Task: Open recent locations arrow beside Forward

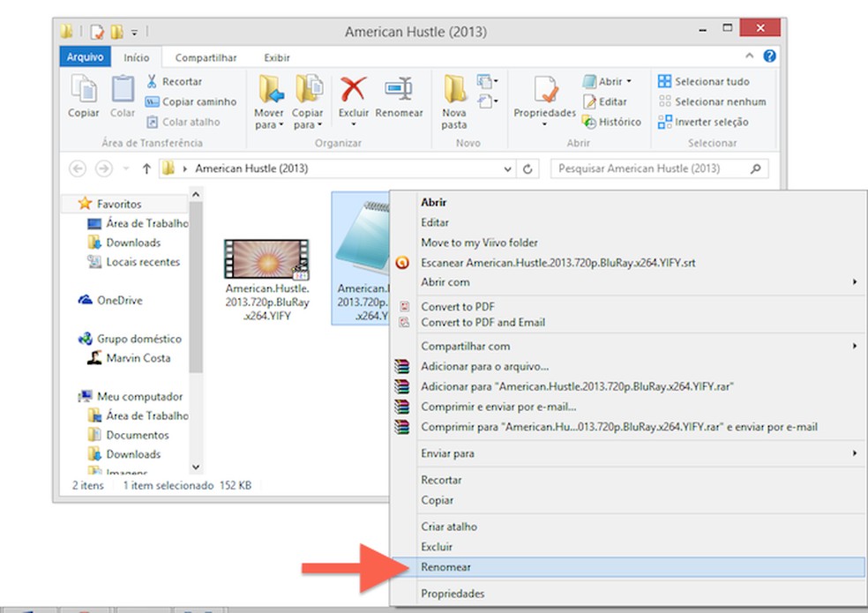Action: point(125,168)
